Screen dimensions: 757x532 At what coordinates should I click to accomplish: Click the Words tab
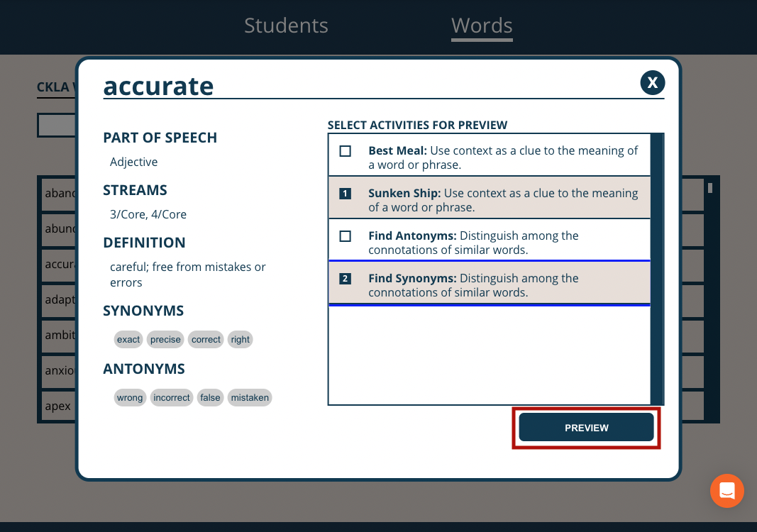coord(481,26)
